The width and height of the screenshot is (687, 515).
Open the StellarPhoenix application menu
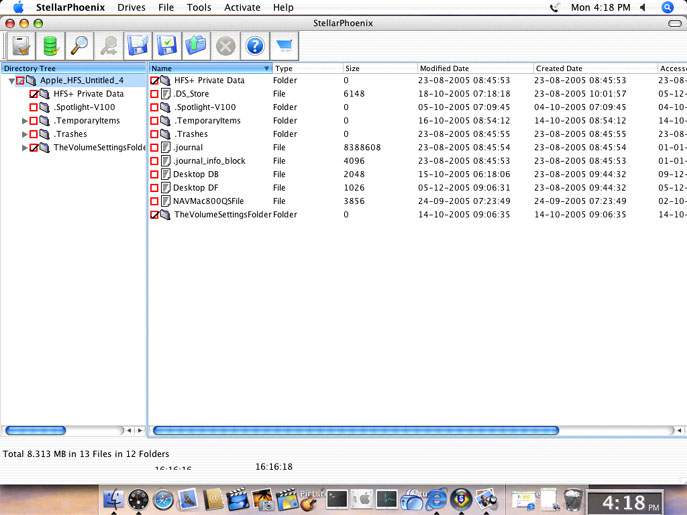click(70, 7)
